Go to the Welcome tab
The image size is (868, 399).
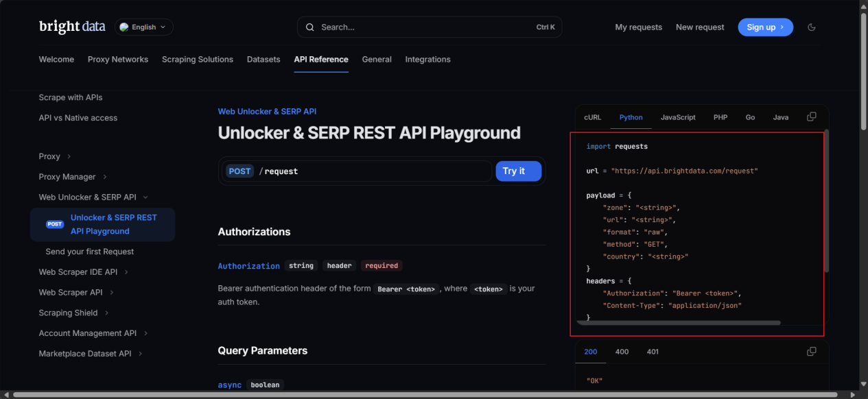[56, 60]
